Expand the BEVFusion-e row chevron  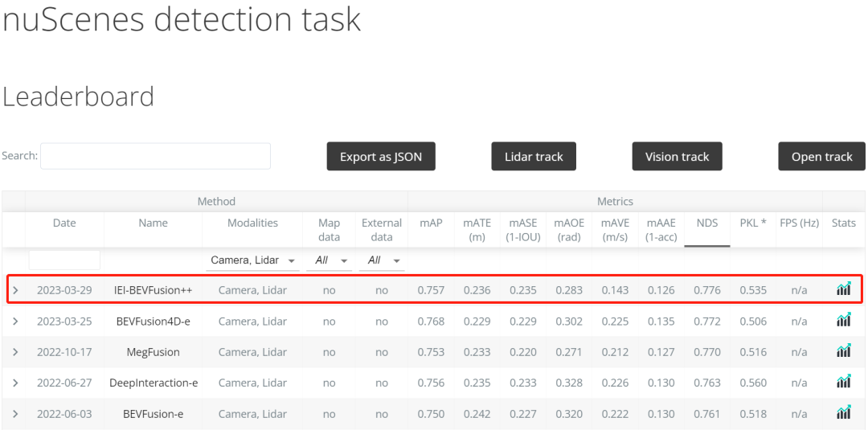click(x=15, y=413)
